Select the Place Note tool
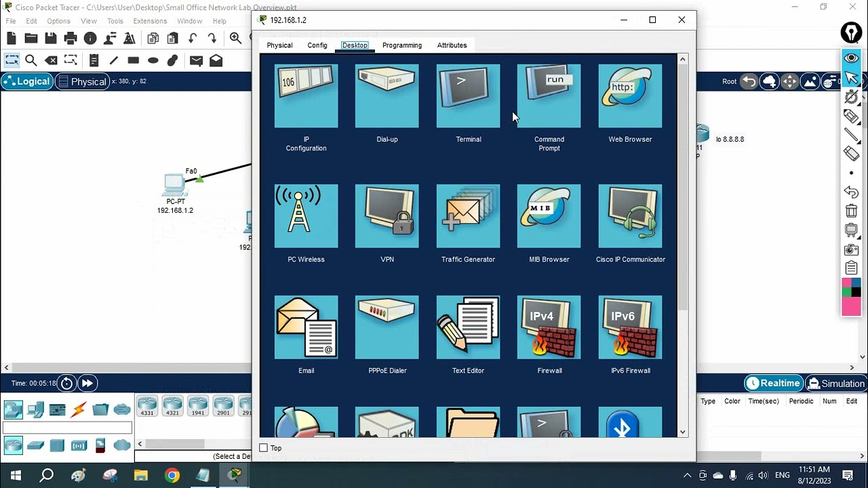Screen dimensions: 868x488 click(x=94, y=60)
